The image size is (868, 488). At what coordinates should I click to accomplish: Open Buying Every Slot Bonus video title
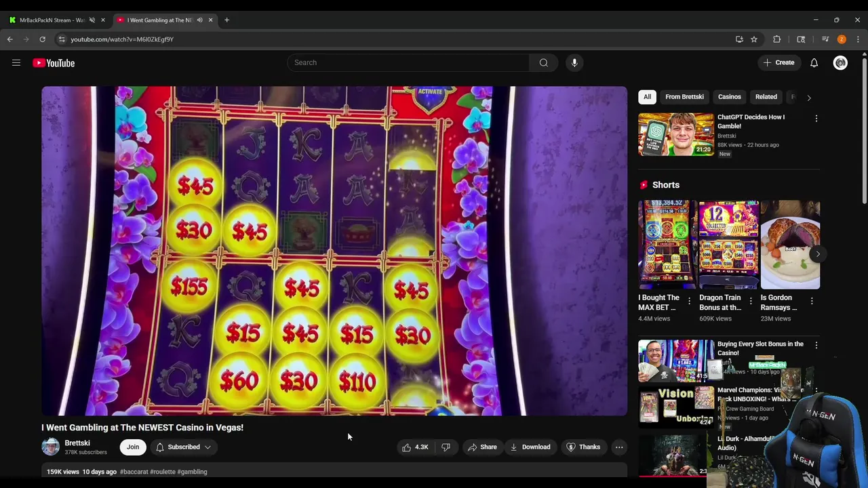[760, 348]
